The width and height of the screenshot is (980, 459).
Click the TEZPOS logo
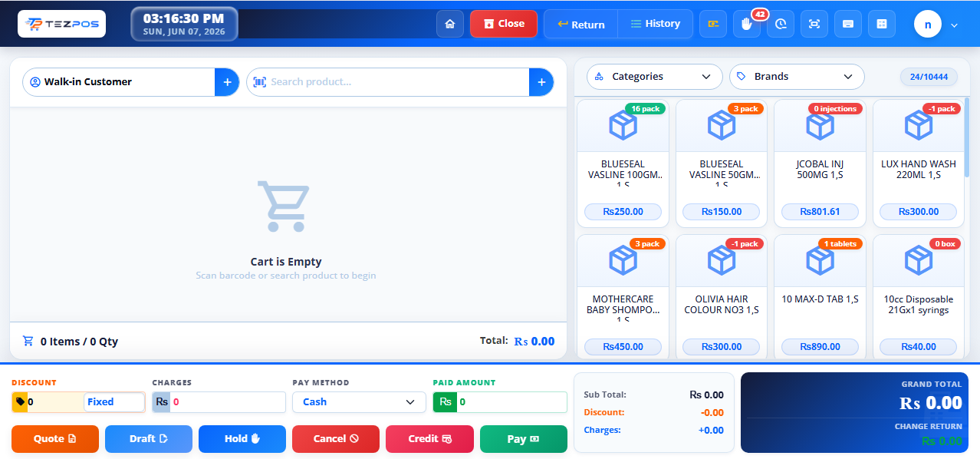point(62,24)
